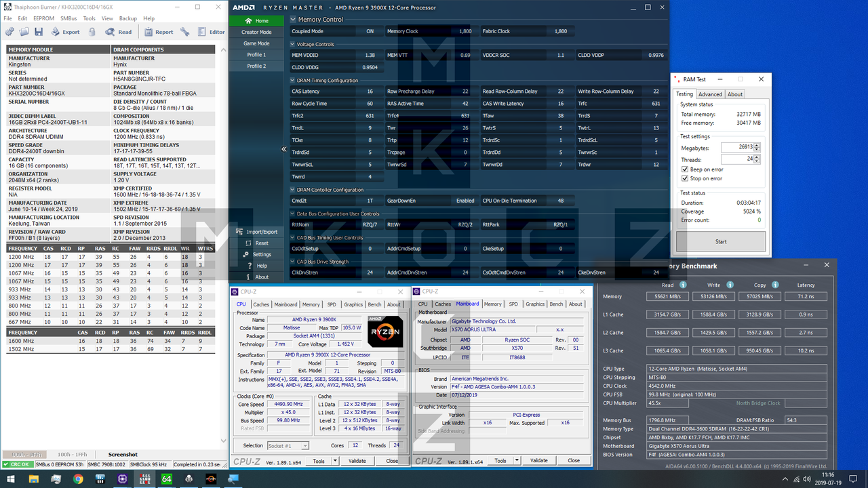This screenshot has height=488, width=868.
Task: Collapse the Memory Control section
Action: (x=293, y=20)
